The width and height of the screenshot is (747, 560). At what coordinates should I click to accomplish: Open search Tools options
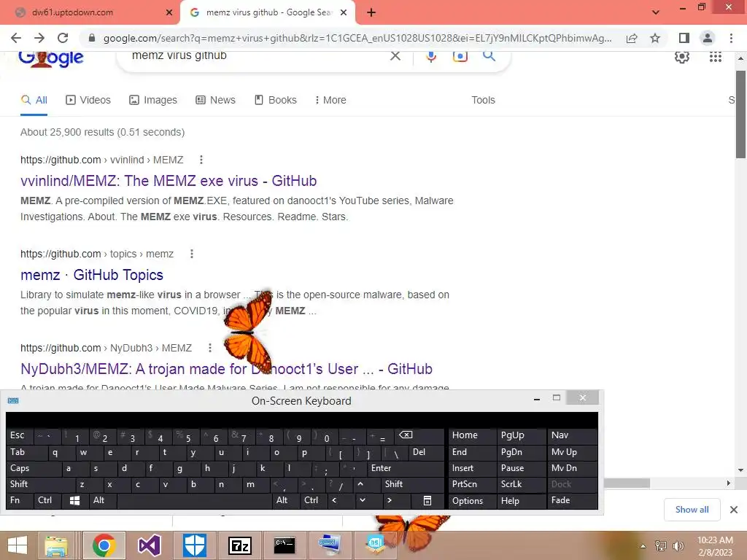(x=483, y=100)
